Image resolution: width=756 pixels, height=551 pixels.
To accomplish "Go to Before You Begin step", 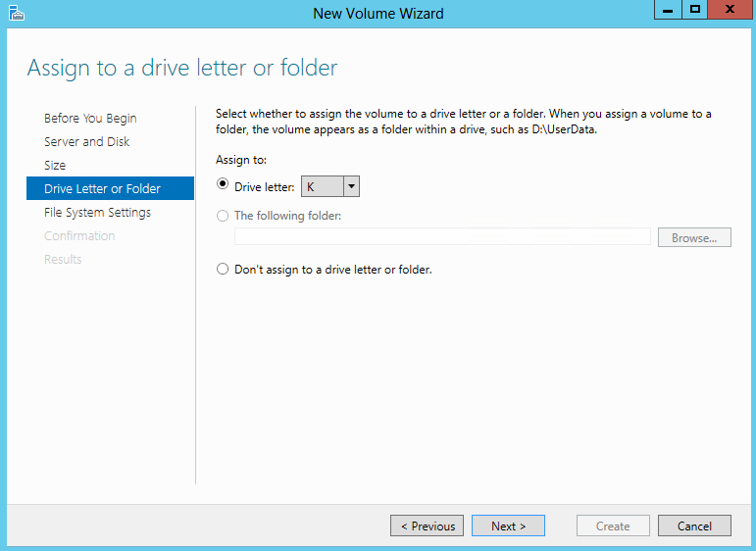I will pyautogui.click(x=90, y=118).
